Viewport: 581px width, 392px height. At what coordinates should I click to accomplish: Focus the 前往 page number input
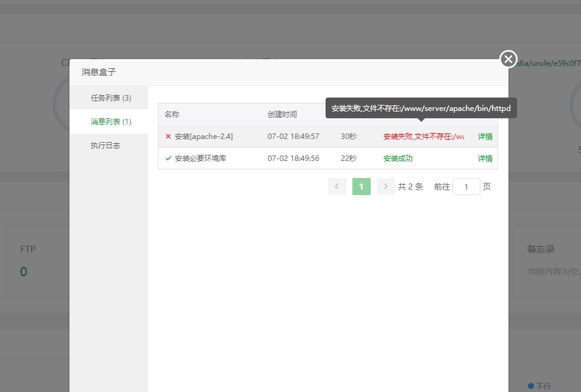466,187
